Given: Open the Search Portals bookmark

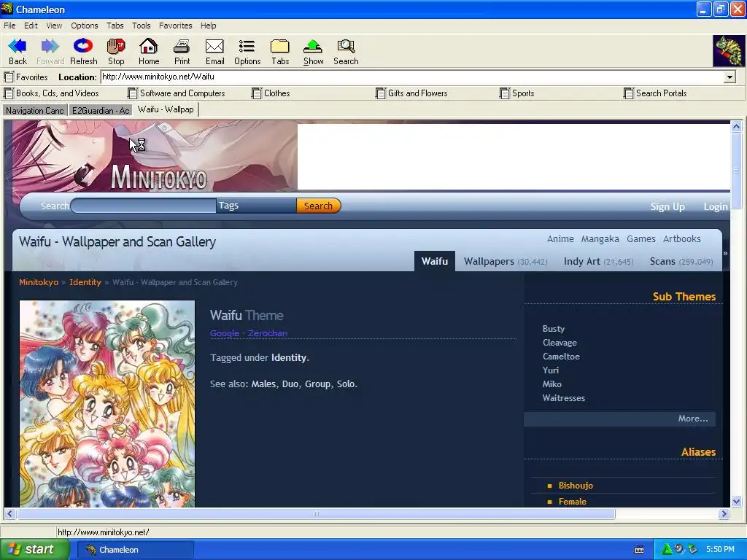Looking at the screenshot, I should [655, 93].
